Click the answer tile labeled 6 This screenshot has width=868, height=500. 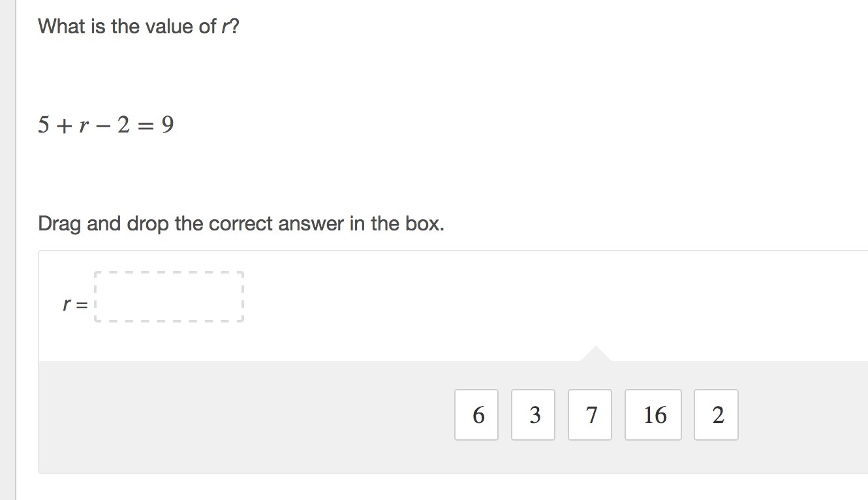pos(476,414)
